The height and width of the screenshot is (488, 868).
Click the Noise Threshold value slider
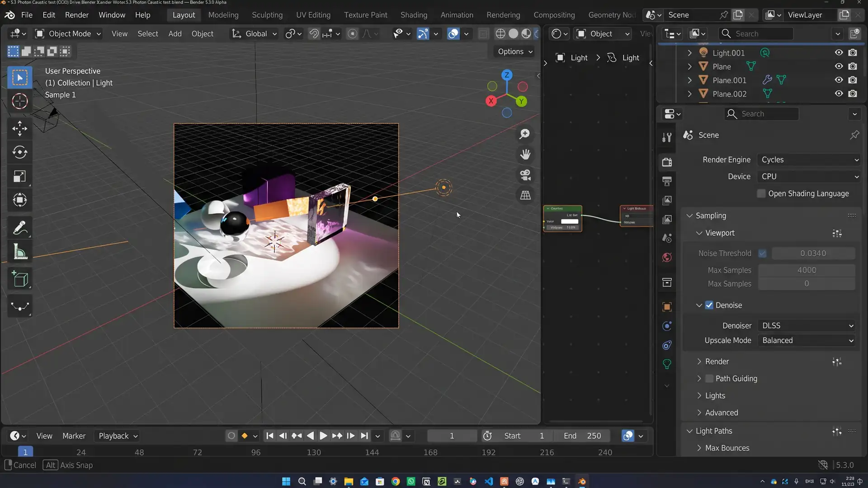813,253
